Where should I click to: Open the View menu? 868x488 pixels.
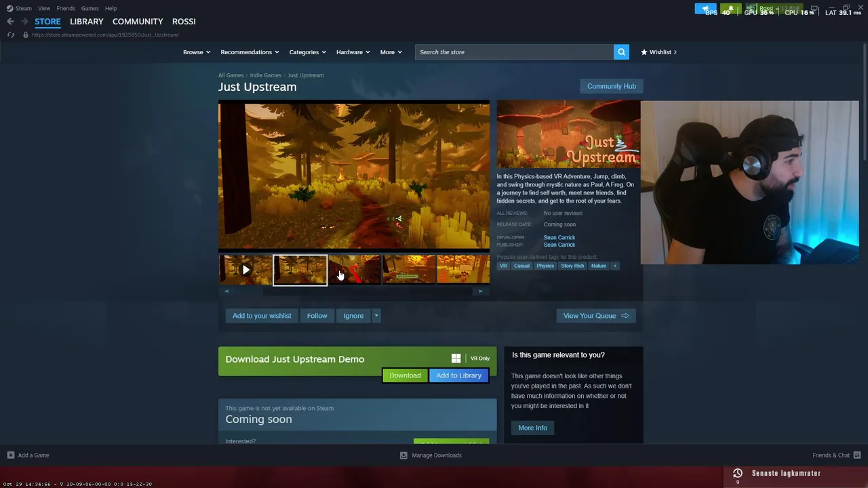[x=44, y=8]
